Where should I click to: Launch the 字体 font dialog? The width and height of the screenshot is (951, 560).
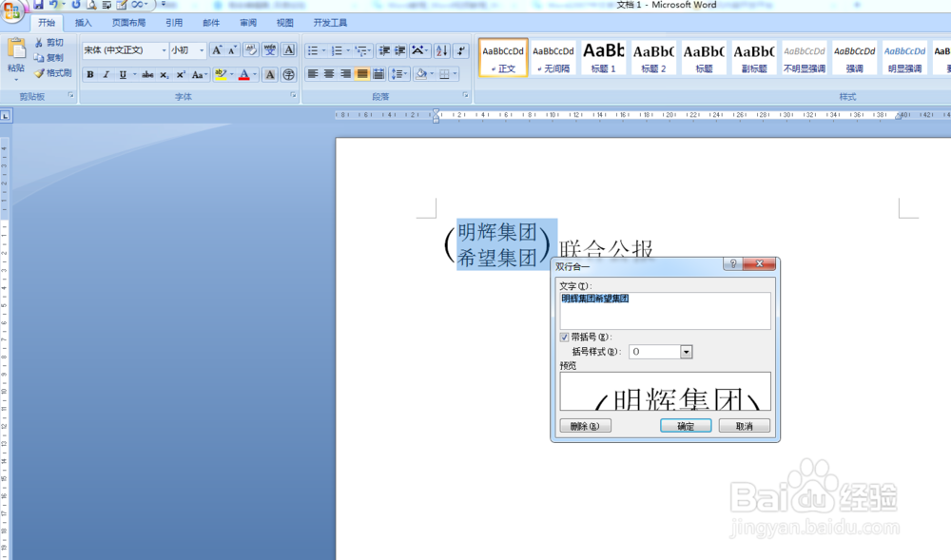click(293, 95)
